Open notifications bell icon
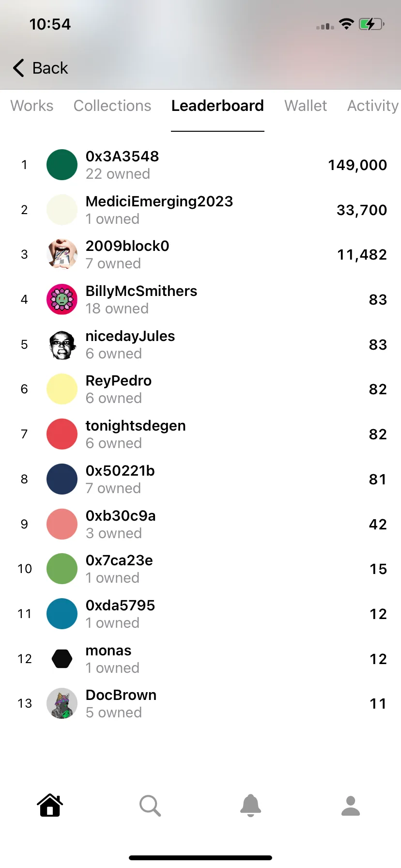Image resolution: width=401 pixels, height=868 pixels. [x=250, y=806]
